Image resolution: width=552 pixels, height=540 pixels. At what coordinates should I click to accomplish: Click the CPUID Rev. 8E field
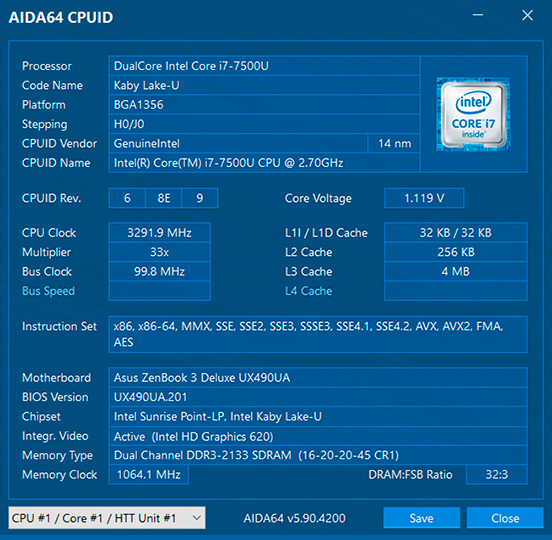(x=164, y=198)
